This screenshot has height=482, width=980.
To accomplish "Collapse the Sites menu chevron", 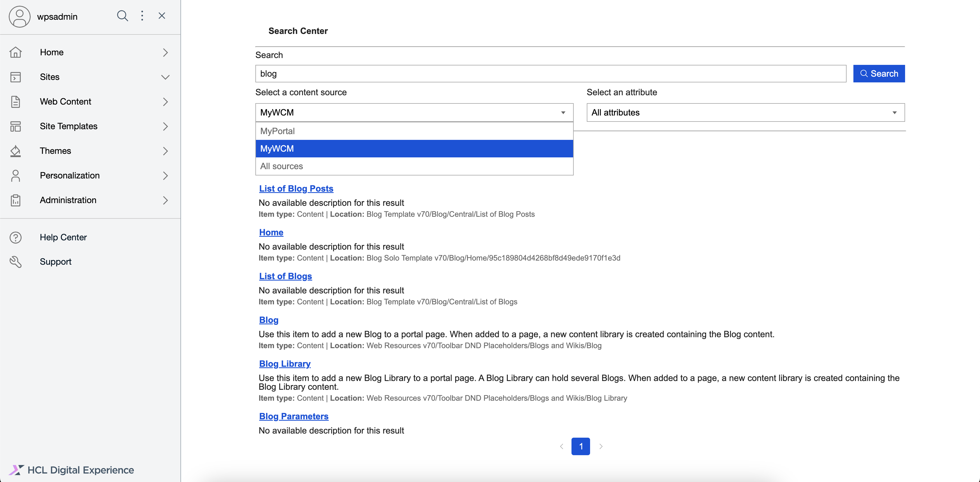I will (165, 77).
